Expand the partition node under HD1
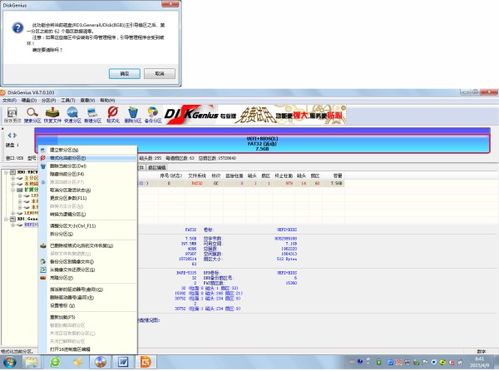The height and width of the screenshot is (371, 499). tap(13, 225)
